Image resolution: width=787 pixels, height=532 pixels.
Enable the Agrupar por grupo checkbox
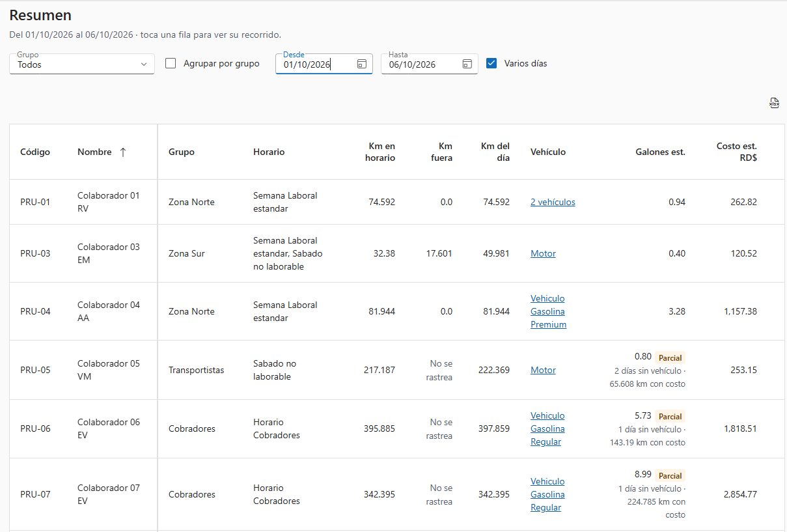coord(171,63)
